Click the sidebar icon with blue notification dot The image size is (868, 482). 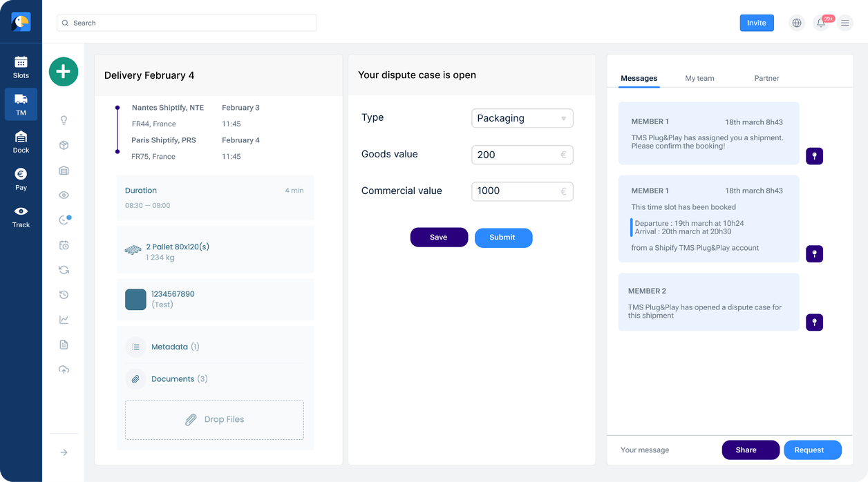[x=64, y=220]
